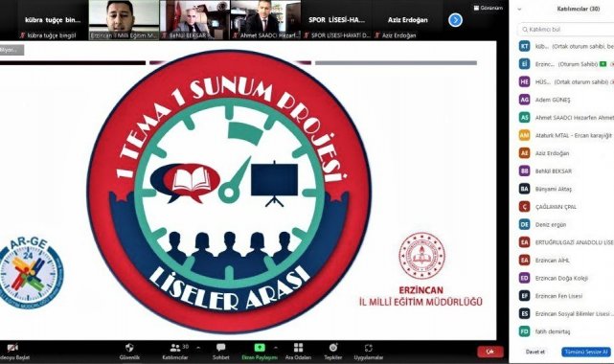The width and height of the screenshot is (614, 364).
Task: Select kübra tuğçe bingöl video tile
Action: click(53, 20)
